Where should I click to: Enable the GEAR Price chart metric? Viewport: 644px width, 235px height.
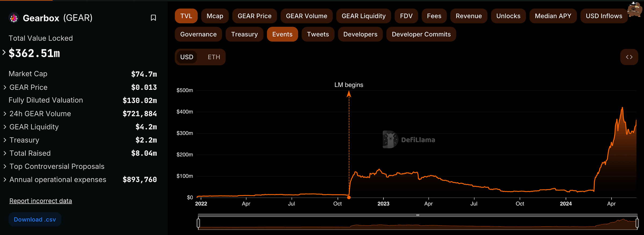click(255, 16)
